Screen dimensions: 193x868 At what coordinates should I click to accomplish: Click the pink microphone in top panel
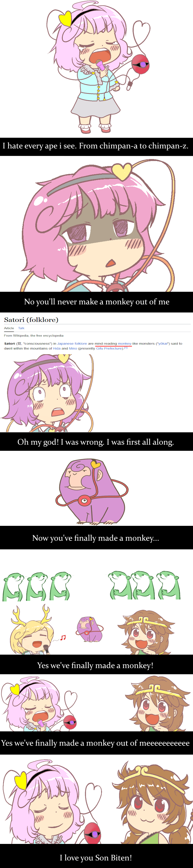[101, 65]
